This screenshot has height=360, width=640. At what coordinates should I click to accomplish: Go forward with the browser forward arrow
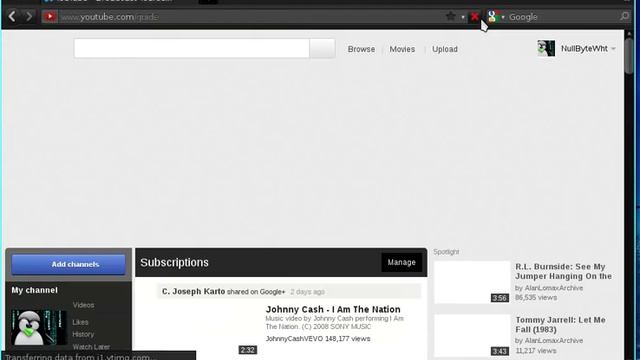pyautogui.click(x=29, y=17)
